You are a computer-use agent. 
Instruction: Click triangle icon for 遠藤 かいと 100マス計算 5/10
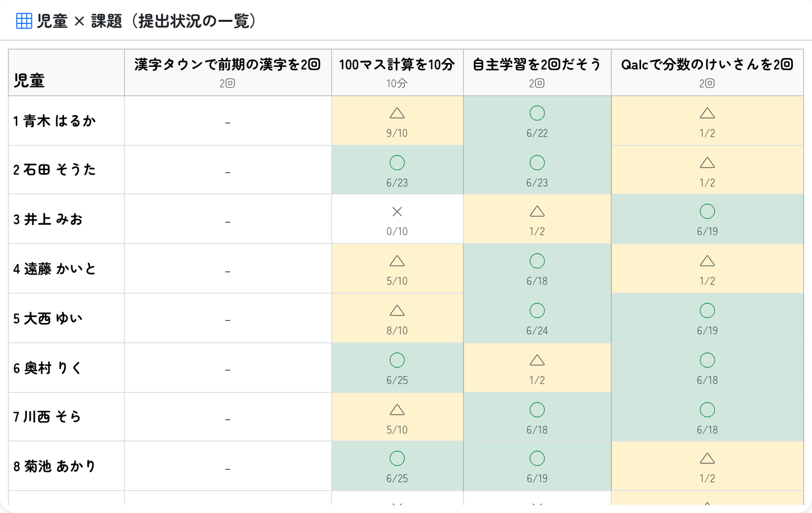click(397, 261)
